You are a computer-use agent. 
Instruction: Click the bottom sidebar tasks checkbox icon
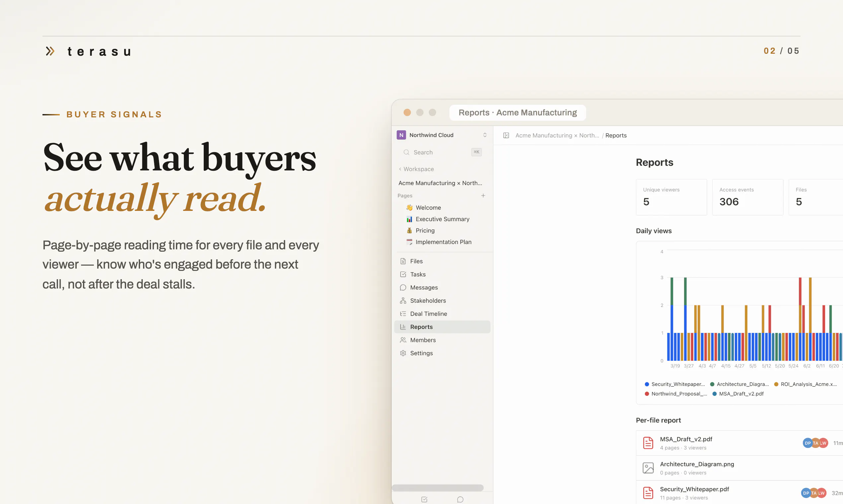(x=424, y=499)
